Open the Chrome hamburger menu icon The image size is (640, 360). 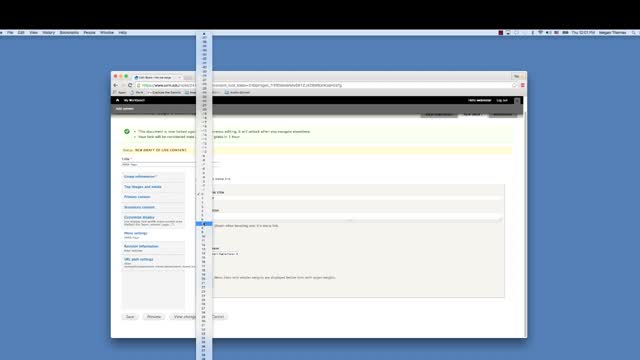(x=522, y=85)
